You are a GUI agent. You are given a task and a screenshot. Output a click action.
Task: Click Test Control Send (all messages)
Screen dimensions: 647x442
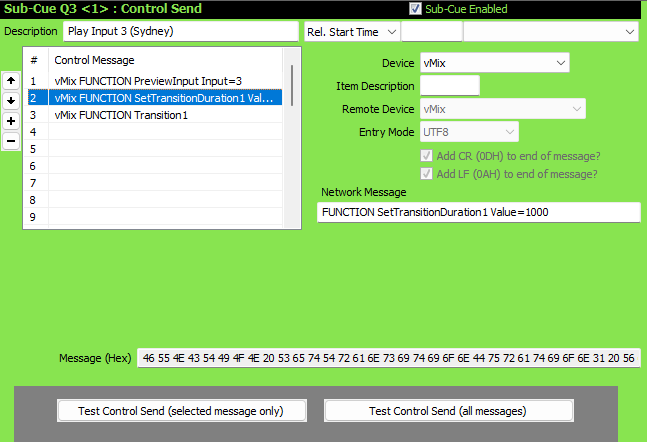tap(449, 411)
